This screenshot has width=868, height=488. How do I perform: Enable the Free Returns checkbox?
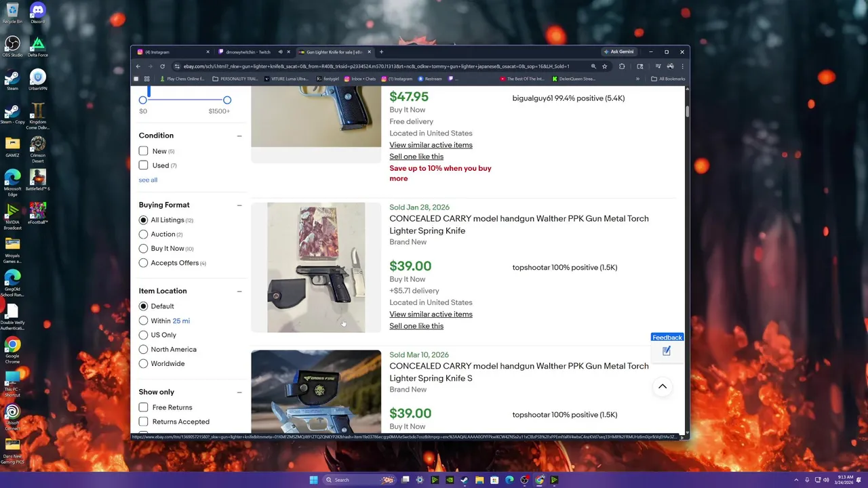click(x=143, y=407)
